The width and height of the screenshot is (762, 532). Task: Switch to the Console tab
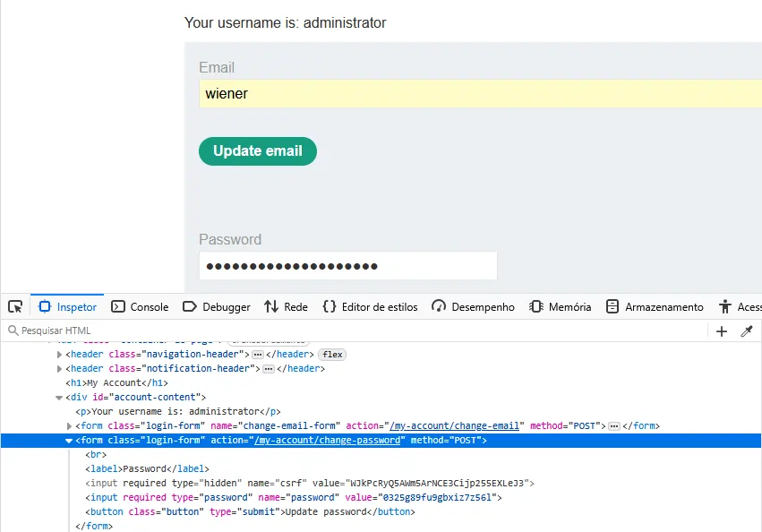140,306
